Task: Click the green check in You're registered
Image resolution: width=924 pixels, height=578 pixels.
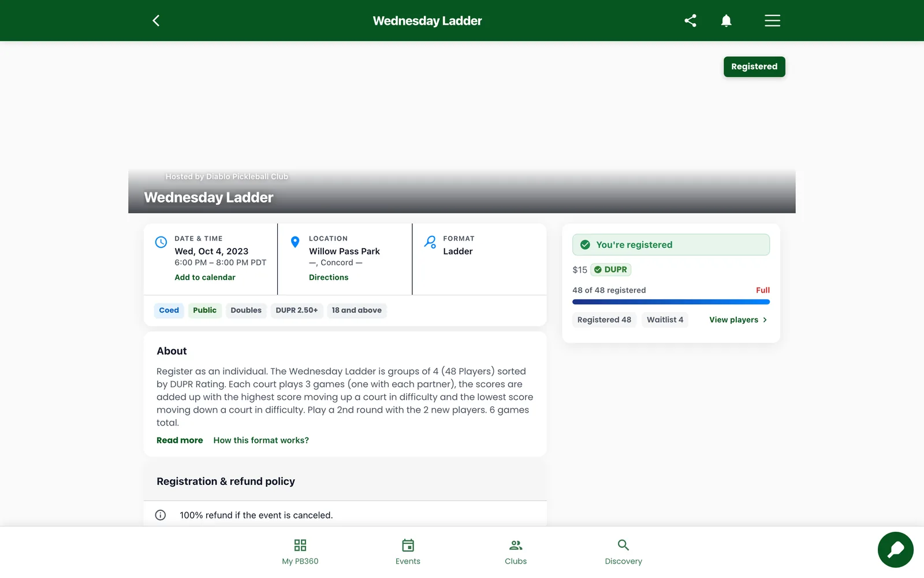Action: pyautogui.click(x=585, y=245)
